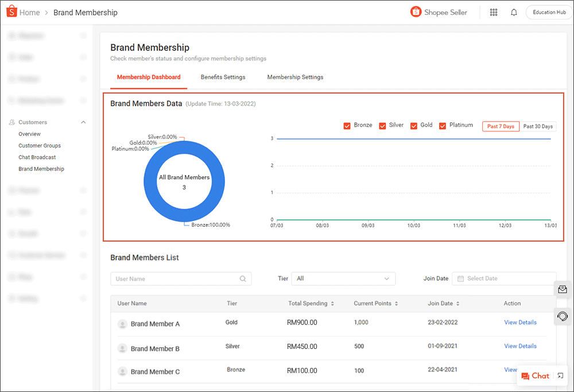Uncheck the Bronze checkbox

pyautogui.click(x=347, y=126)
